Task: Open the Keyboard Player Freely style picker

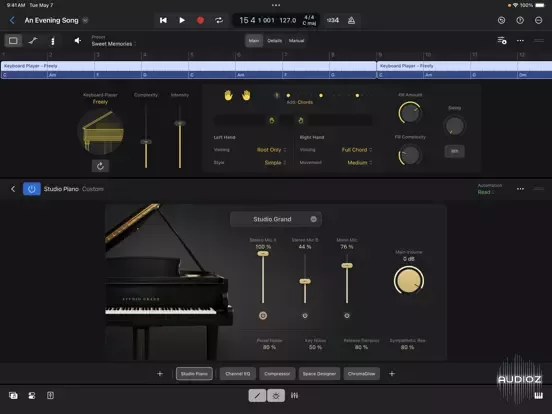Action: (x=100, y=102)
